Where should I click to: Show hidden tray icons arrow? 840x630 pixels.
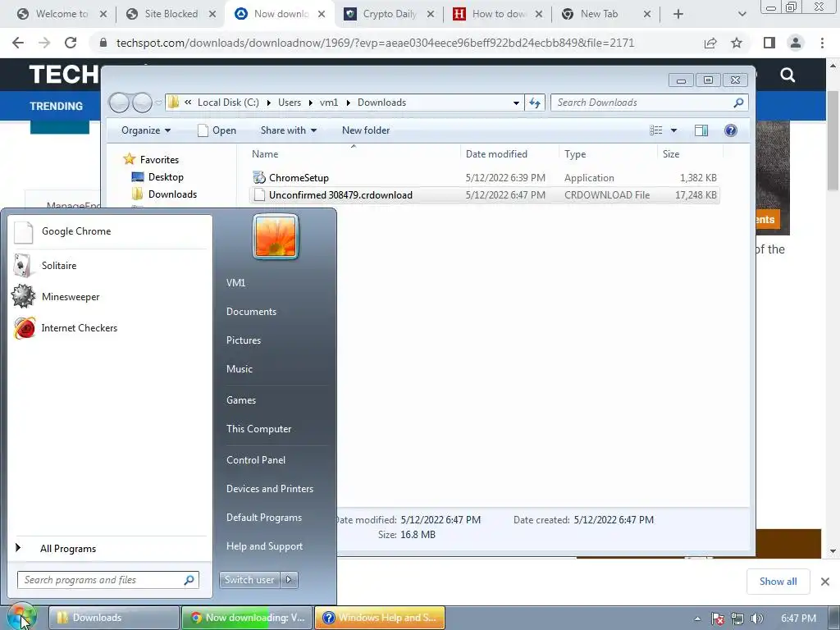click(697, 619)
